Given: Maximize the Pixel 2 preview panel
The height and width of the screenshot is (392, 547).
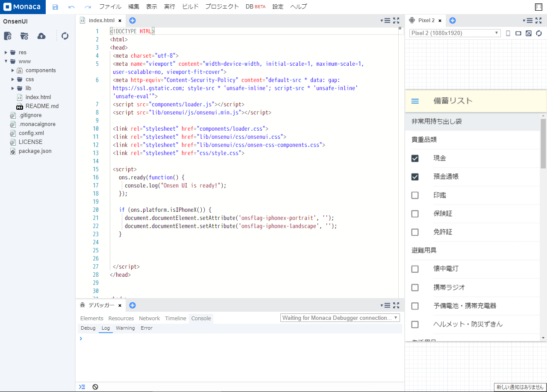Looking at the screenshot, I should click(538, 20).
